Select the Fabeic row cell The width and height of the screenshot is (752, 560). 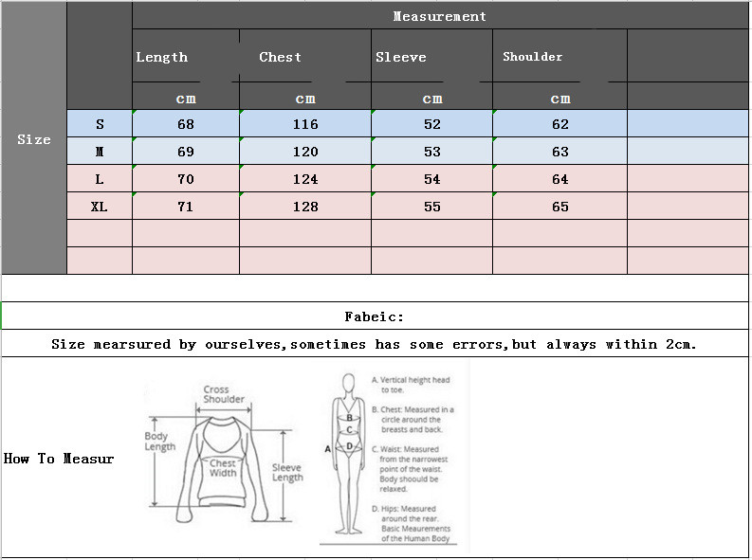point(375,317)
